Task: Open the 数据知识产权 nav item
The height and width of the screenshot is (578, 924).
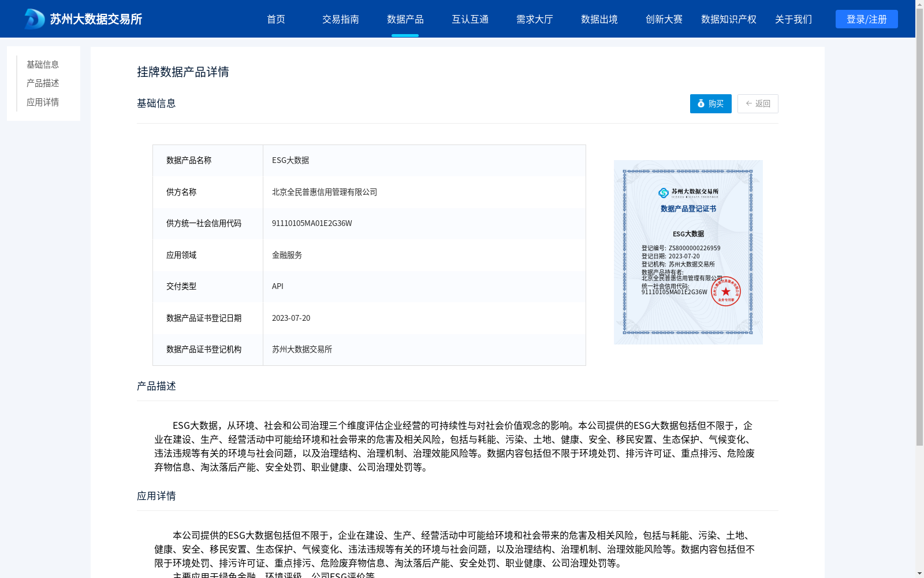Action: click(729, 19)
